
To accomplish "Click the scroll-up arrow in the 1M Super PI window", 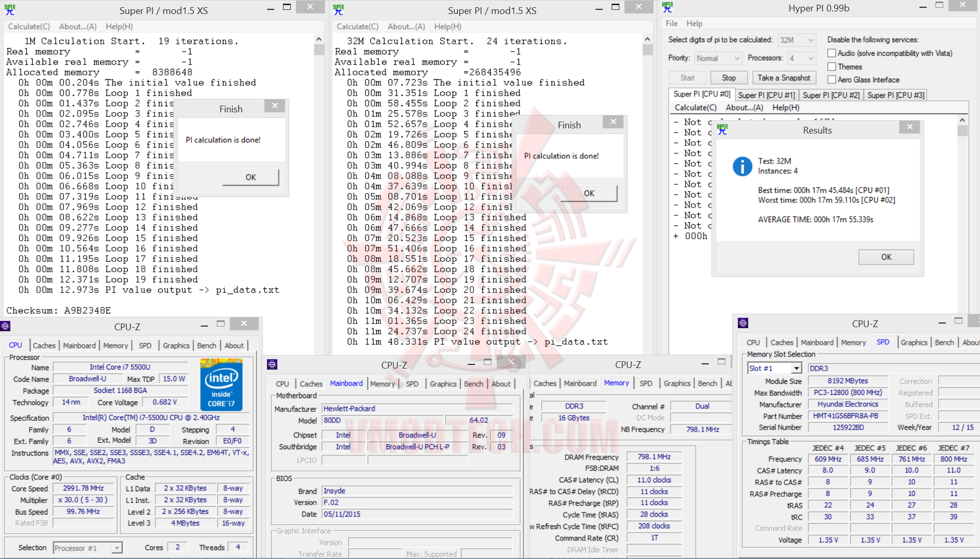I will pos(319,39).
